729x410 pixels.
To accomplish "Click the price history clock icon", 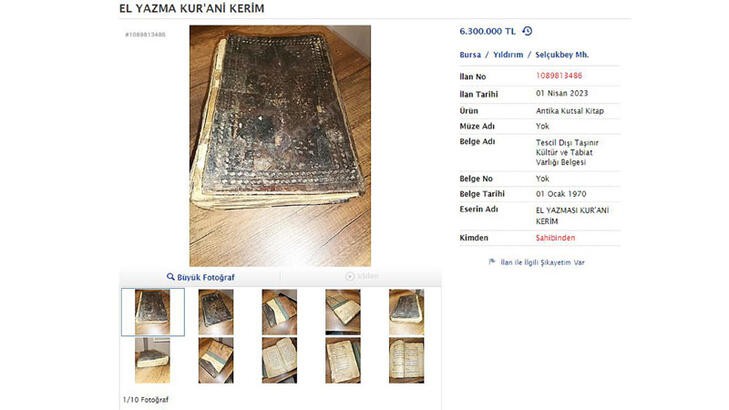I will (x=527, y=31).
